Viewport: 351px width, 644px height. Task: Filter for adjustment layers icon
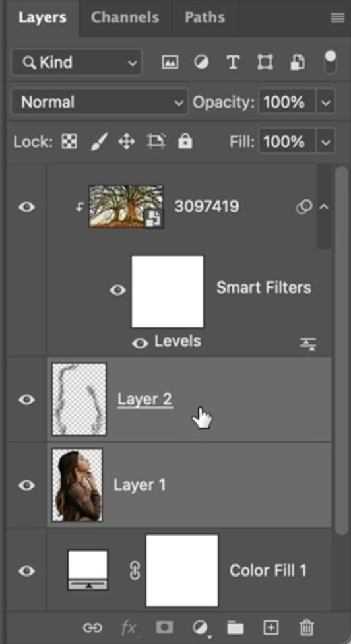point(201,63)
